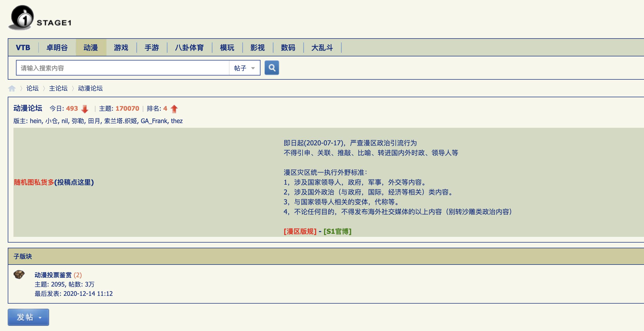This screenshot has width=644, height=331.
Task: Click the home icon in breadcrumb
Action: pyautogui.click(x=12, y=88)
